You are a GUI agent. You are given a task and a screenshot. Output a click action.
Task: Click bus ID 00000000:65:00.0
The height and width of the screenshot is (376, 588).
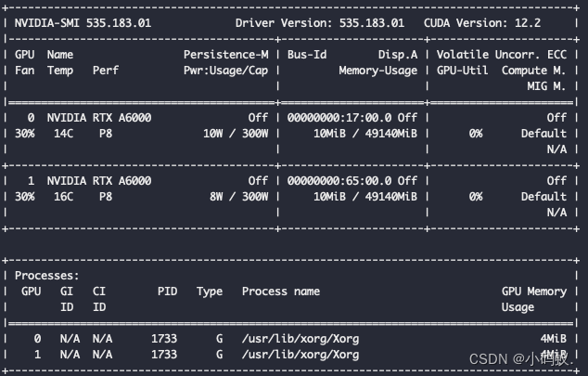339,181
